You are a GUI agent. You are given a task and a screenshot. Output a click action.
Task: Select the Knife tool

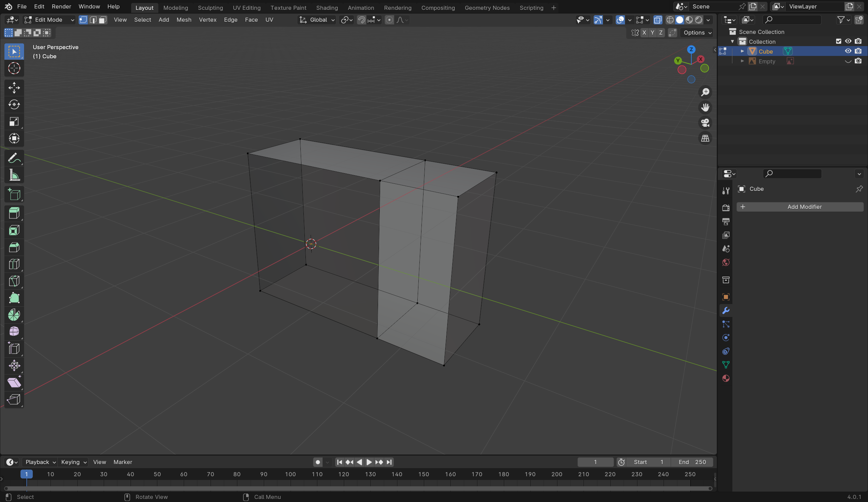pos(14,281)
